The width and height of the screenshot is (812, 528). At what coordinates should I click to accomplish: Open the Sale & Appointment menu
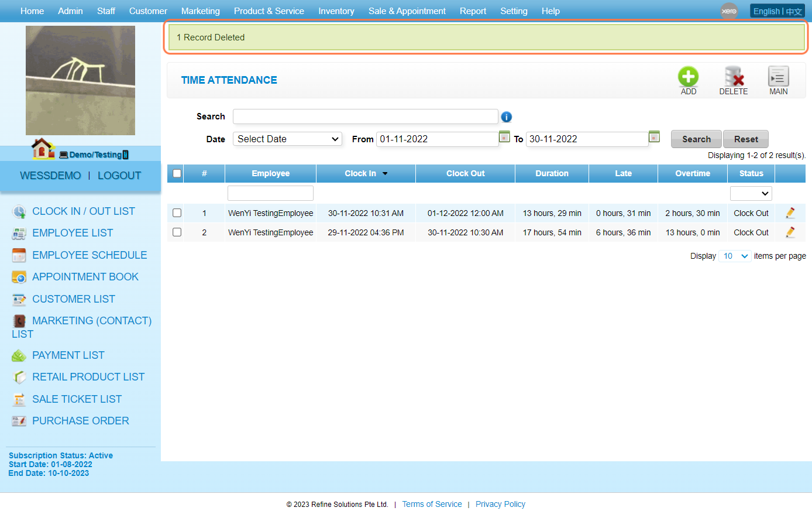[407, 11]
